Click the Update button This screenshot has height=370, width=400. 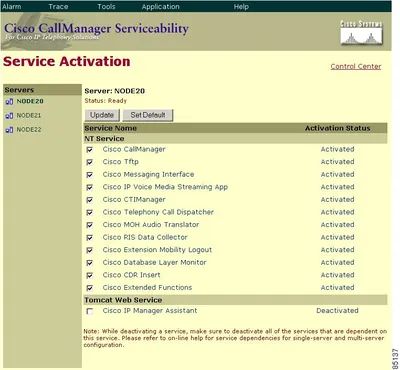coord(102,115)
